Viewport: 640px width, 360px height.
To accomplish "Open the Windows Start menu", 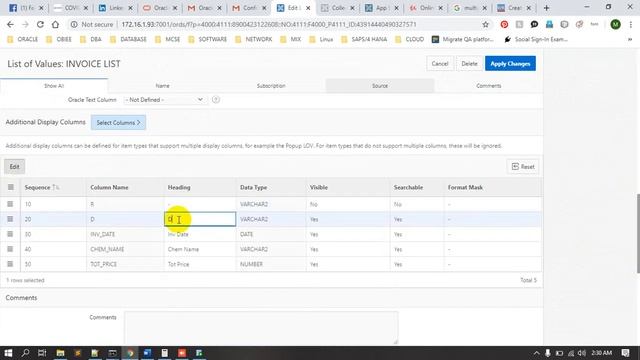I will (x=8, y=353).
